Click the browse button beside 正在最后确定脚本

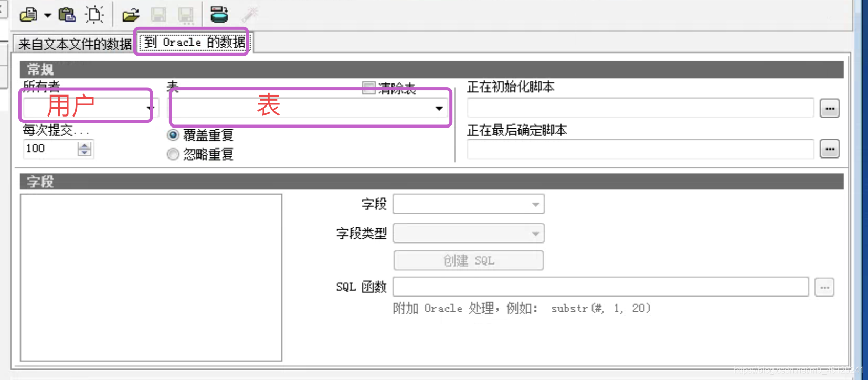tap(829, 149)
